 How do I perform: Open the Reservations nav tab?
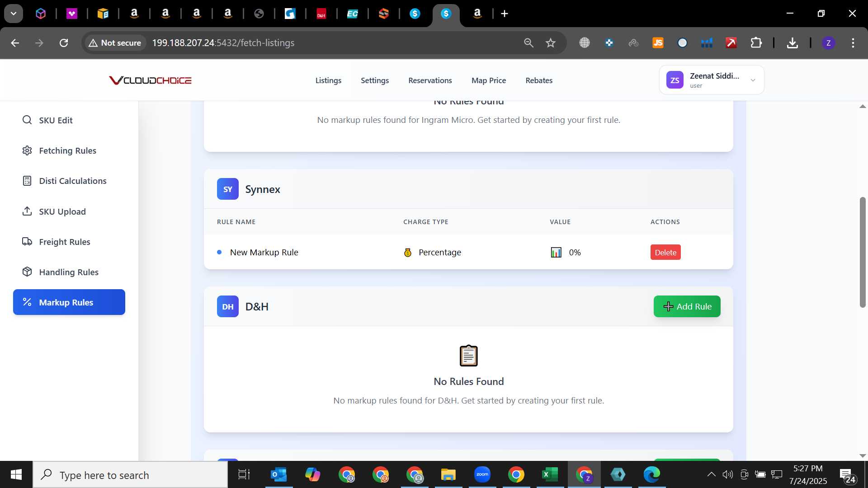pyautogui.click(x=430, y=80)
